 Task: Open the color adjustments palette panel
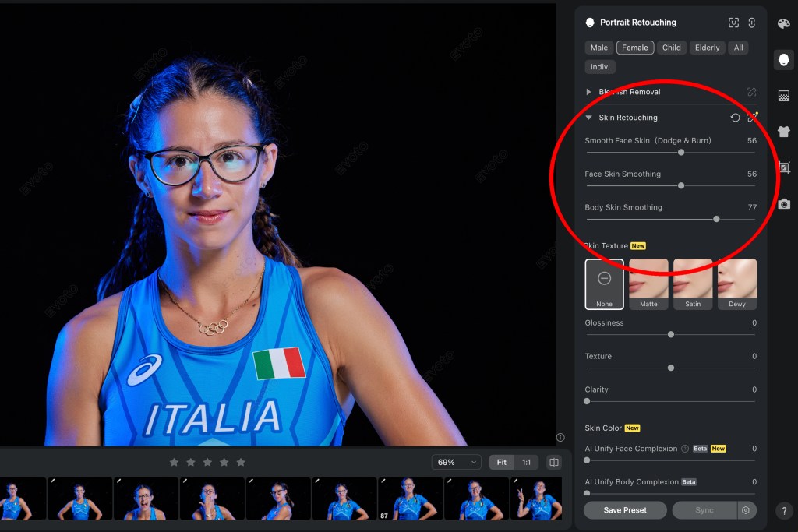click(783, 24)
